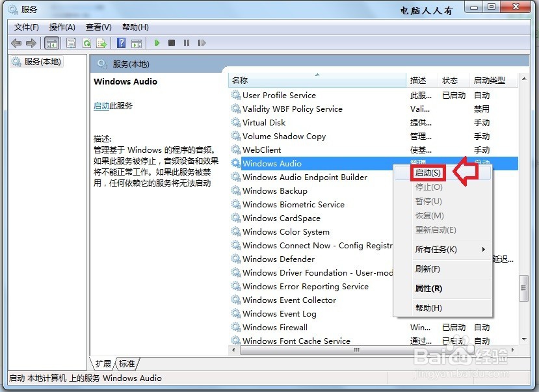Screen dimensions: 539x392
Task: Close the Services window
Action: click(516, 7)
